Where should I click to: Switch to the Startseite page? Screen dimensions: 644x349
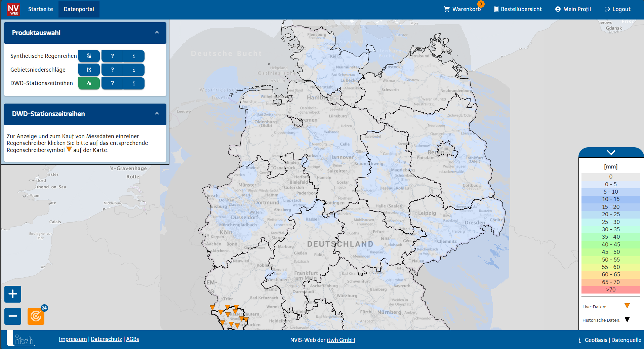pos(40,9)
